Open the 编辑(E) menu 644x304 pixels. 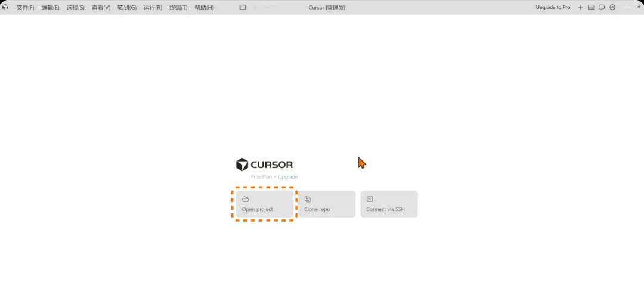tap(51, 7)
